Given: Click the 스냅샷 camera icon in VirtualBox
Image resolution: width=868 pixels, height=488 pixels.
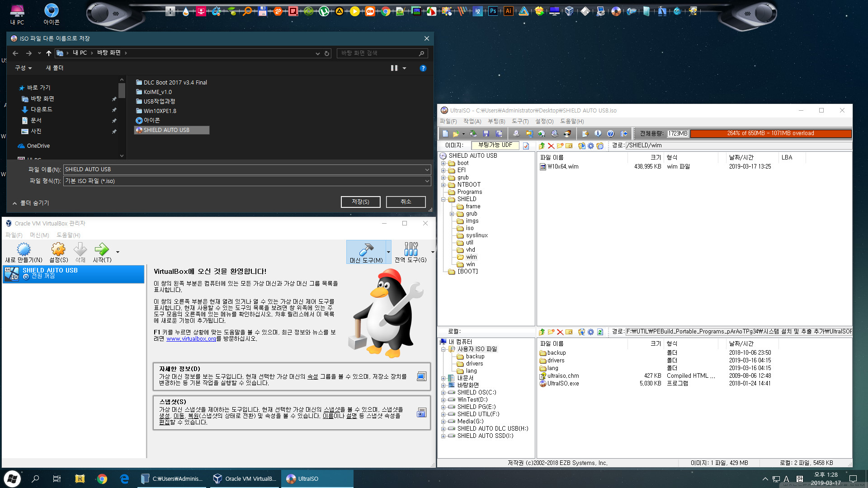Looking at the screenshot, I should [x=421, y=413].
